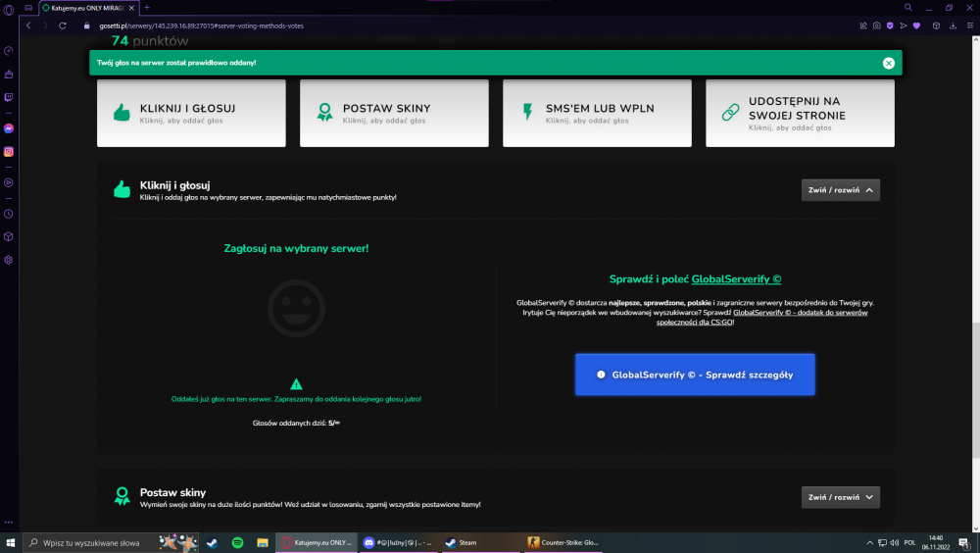Image resolution: width=980 pixels, height=553 pixels.
Task: Collapse Kliknij i głosuj section with Zwiń / rozwiń
Action: (841, 190)
